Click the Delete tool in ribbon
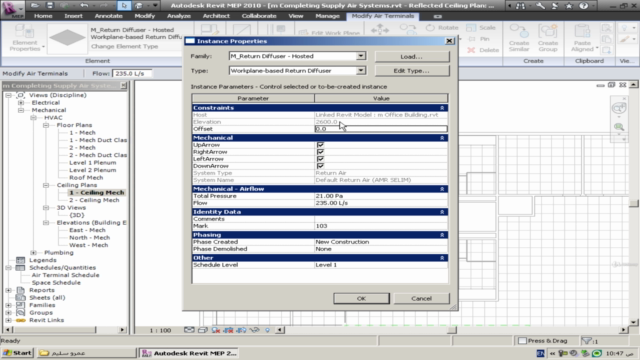This screenshot has height=360, width=640. [x=483, y=50]
